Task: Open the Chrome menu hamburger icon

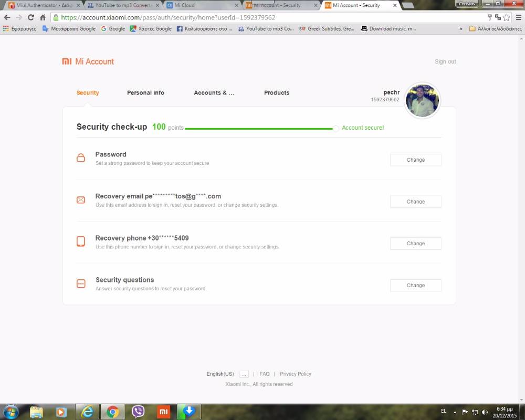Action: (518, 17)
